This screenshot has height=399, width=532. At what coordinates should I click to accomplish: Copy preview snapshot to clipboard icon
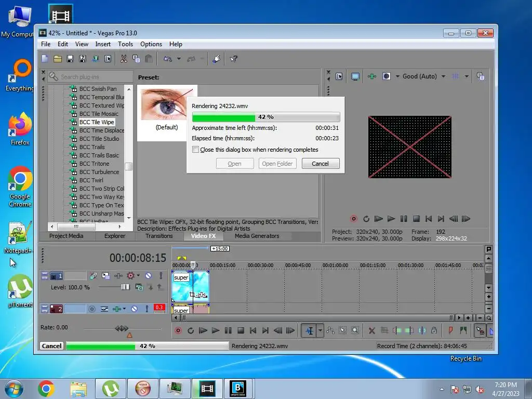481,76
